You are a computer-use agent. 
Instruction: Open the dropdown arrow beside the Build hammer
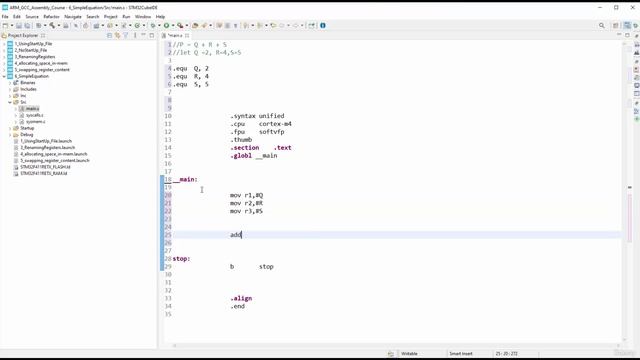click(58, 25)
